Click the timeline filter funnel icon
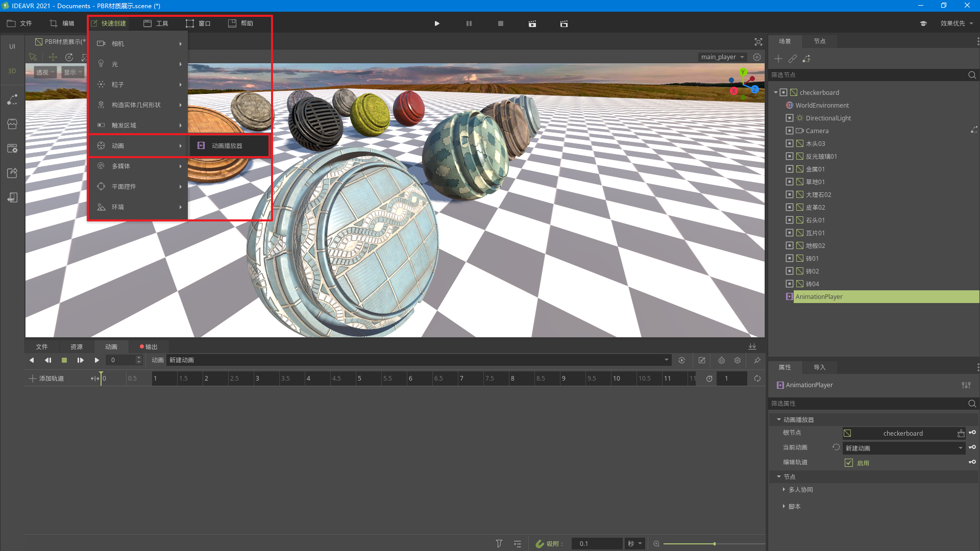Viewport: 980px width, 551px height. (x=499, y=544)
